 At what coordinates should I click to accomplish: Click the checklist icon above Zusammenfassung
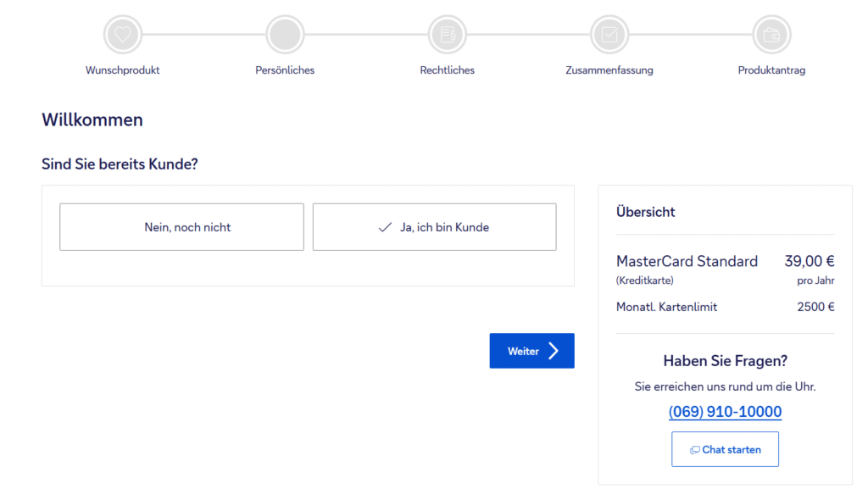[x=609, y=35]
